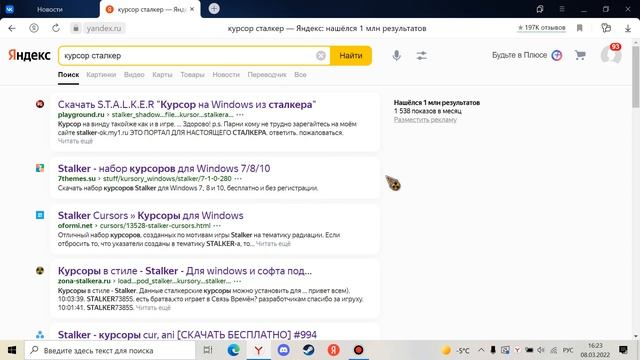Open the shopping cart icon
This screenshot has height=360, width=640.
point(580,55)
